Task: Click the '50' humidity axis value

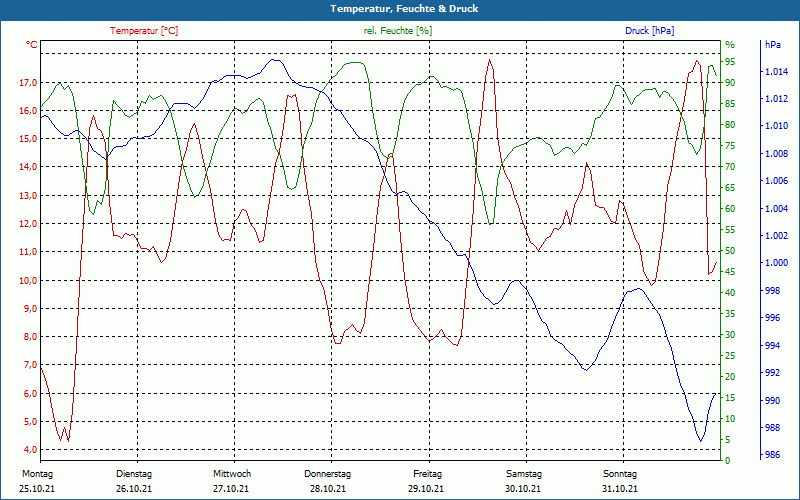Action: pos(730,251)
